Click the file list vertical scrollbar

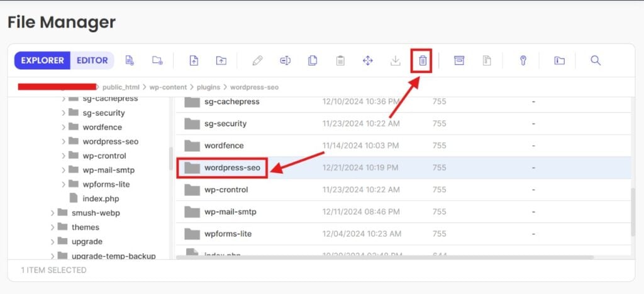pos(633,212)
